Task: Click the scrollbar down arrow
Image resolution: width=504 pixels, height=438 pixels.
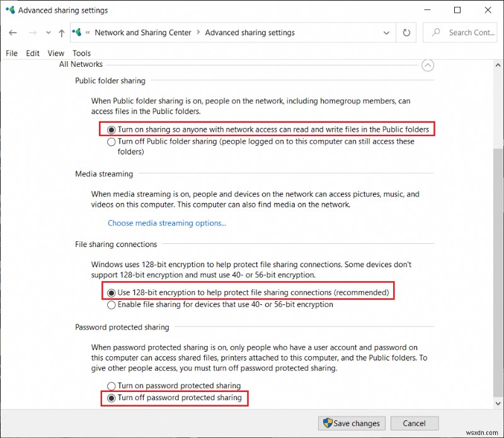Action: 498,403
